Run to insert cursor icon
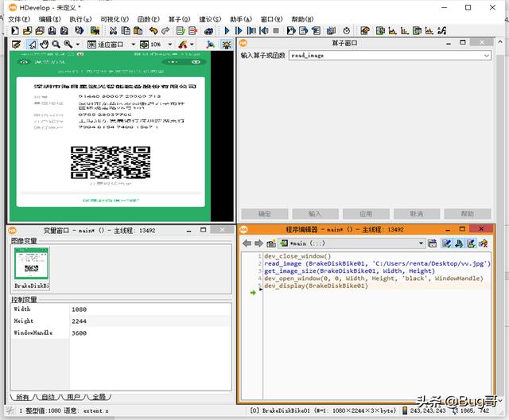The width and height of the screenshot is (509, 420). click(239, 31)
